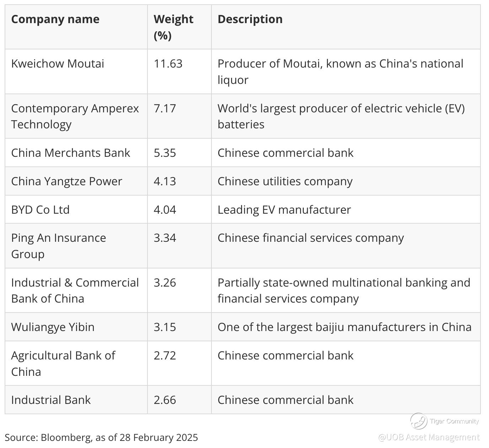Select the Contemporary Amperex Technology cell
This screenshot has height=448, width=489.
click(x=75, y=116)
